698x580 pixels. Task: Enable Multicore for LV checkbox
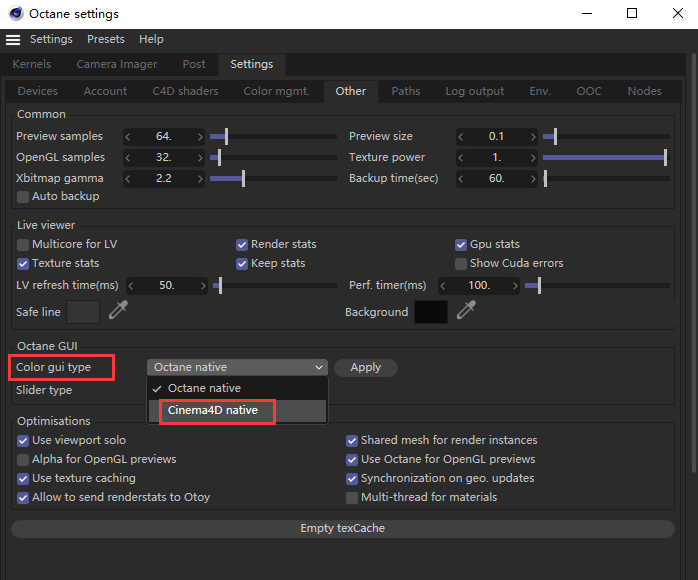(x=23, y=244)
